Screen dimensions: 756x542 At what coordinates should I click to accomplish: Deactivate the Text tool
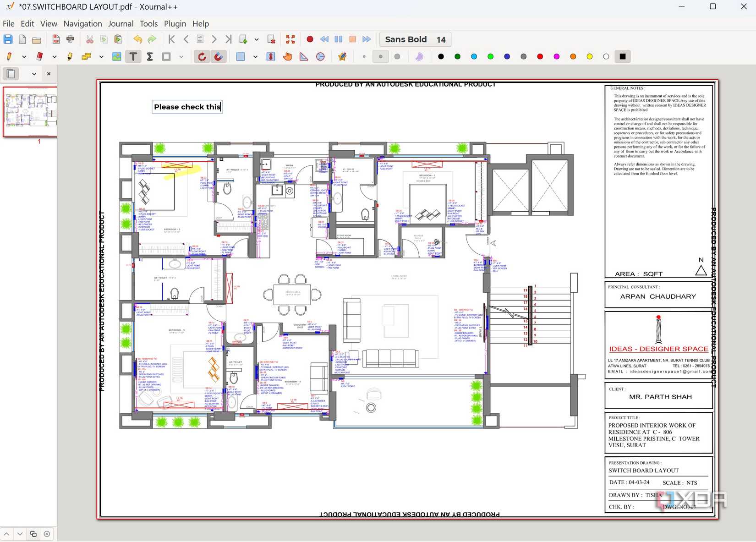(133, 56)
